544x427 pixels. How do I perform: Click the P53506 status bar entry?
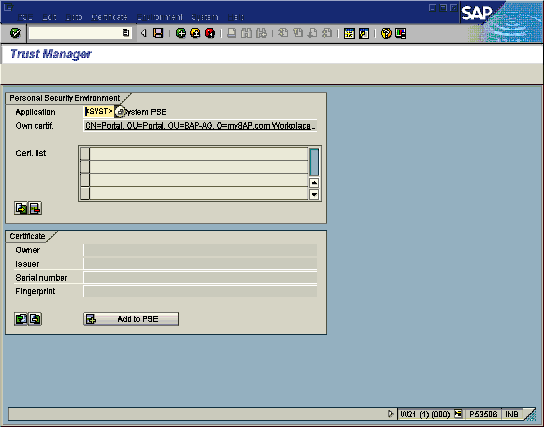pyautogui.click(x=483, y=414)
